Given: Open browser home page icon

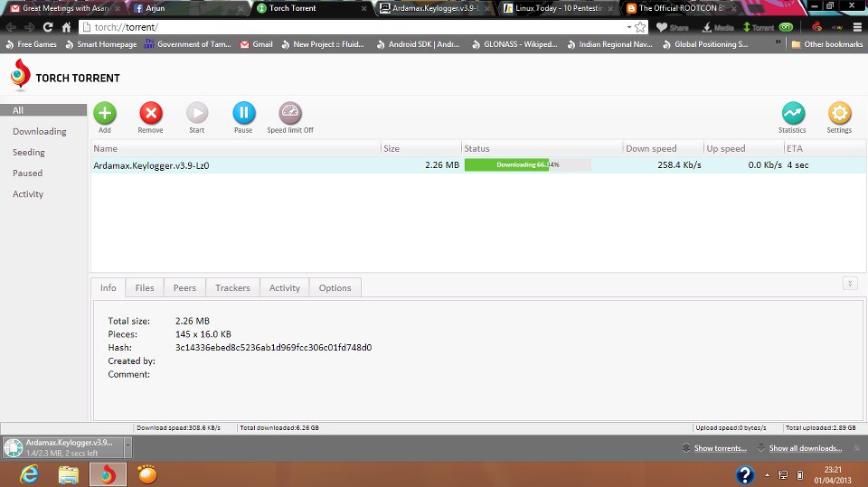Looking at the screenshot, I should tap(66, 27).
